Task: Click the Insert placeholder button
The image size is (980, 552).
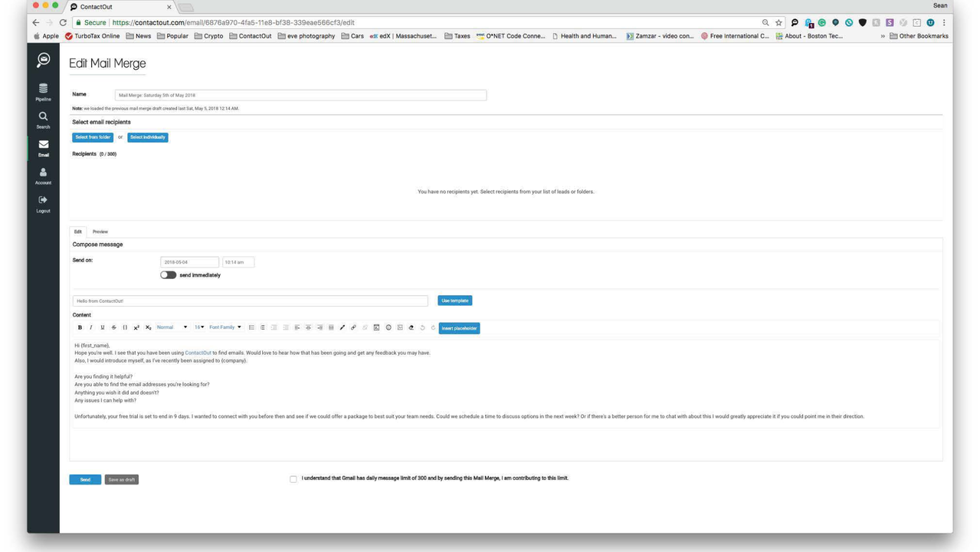Action: (458, 327)
